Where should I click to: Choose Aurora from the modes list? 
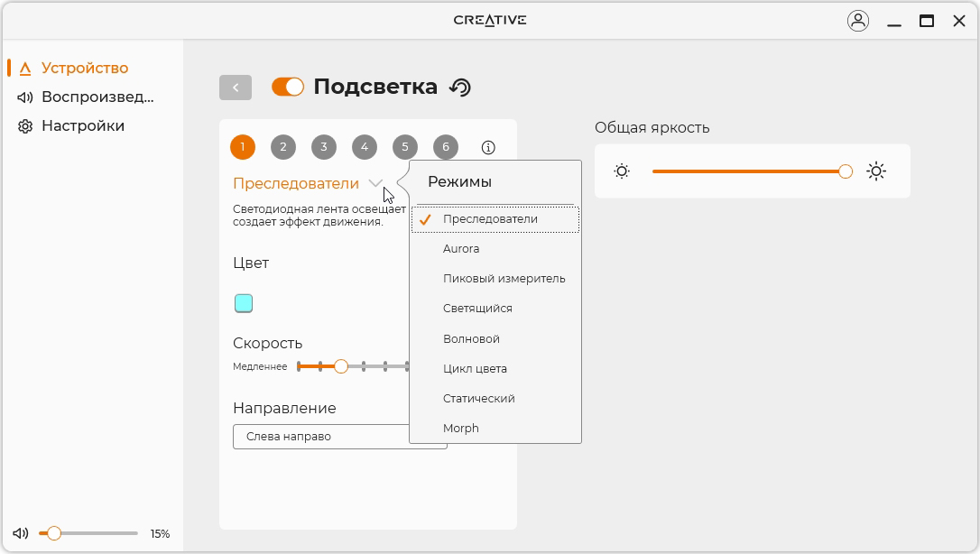point(461,249)
